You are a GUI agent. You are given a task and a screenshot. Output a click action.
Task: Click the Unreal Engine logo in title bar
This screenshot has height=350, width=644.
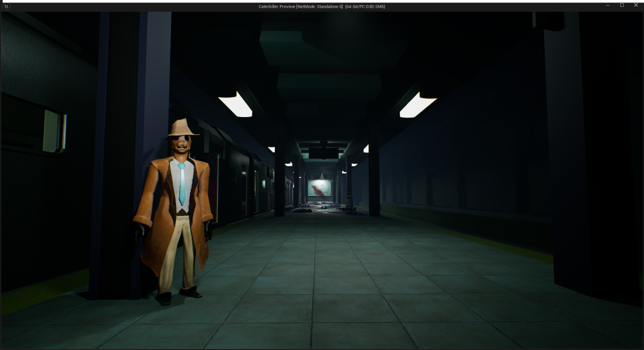(x=6, y=6)
